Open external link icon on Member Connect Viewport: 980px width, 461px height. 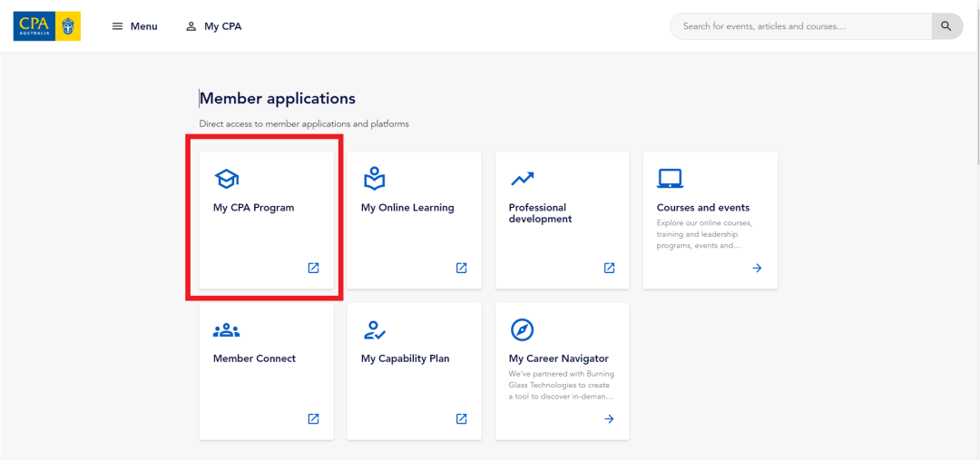313,418
